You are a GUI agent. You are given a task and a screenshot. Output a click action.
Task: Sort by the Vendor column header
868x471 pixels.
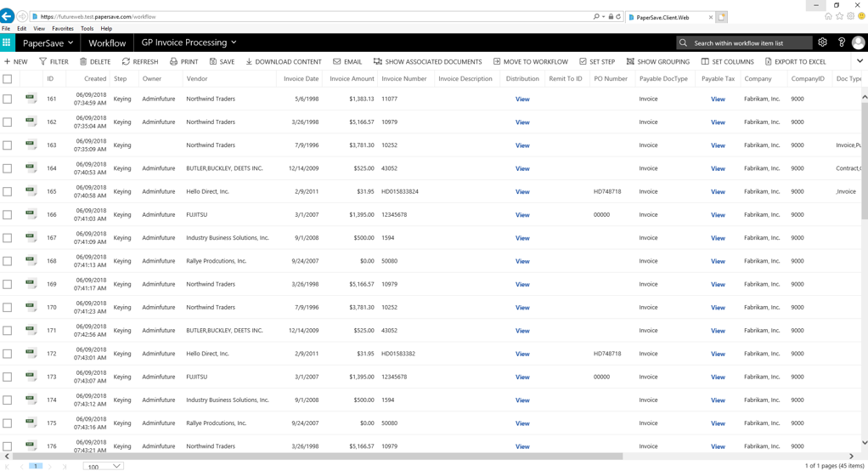pyautogui.click(x=196, y=79)
